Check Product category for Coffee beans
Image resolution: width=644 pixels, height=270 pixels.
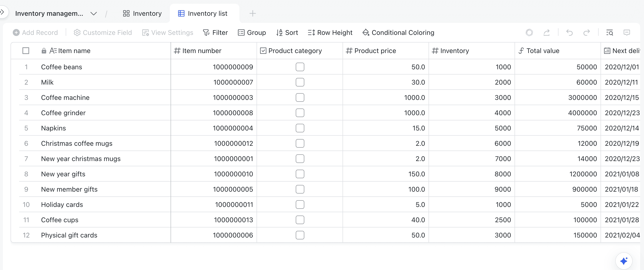pyautogui.click(x=300, y=67)
